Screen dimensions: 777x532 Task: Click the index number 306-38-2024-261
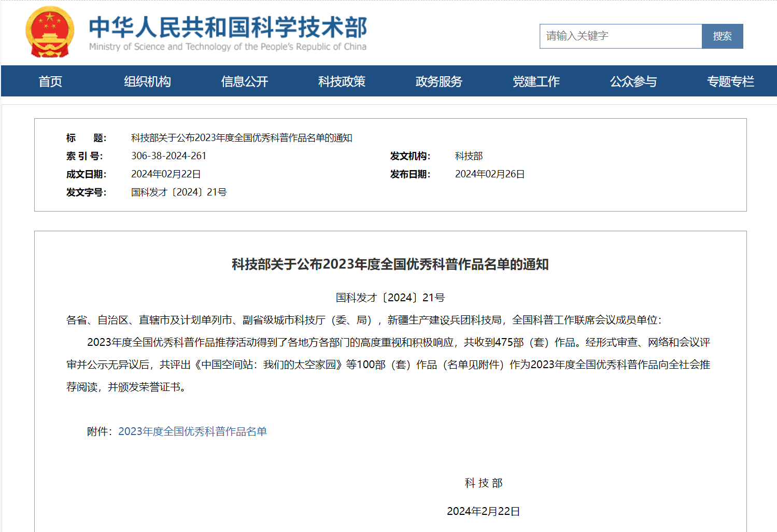coord(168,156)
